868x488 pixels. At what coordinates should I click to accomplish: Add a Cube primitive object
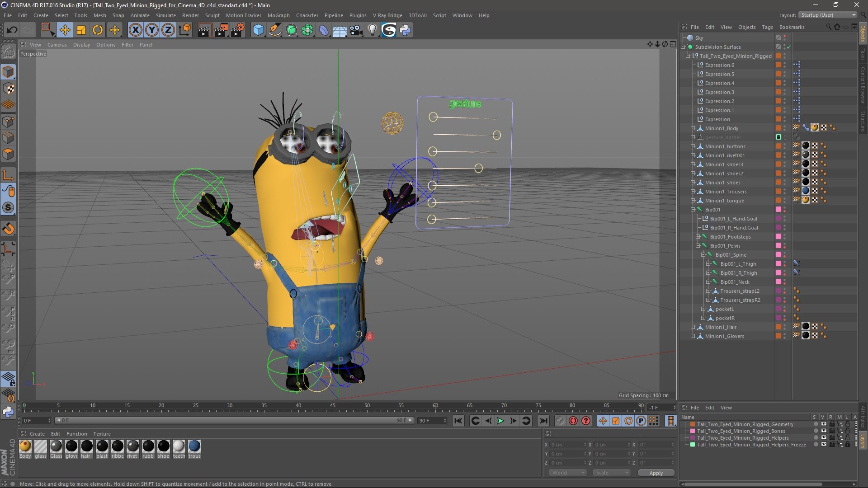point(258,30)
